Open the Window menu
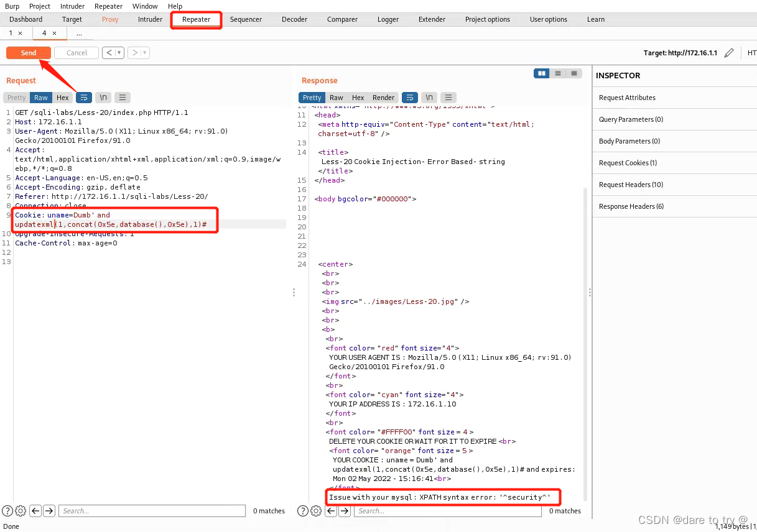 pos(145,6)
